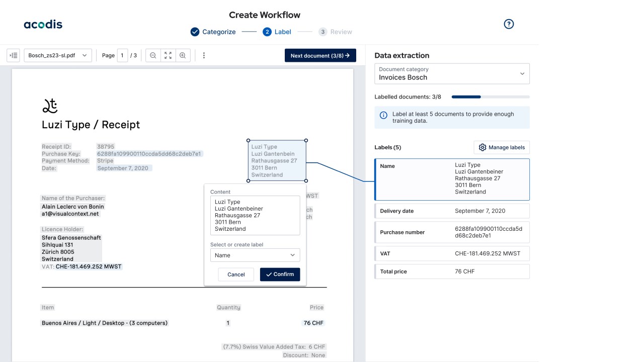Click the page number input field
644x362 pixels.
coord(122,55)
